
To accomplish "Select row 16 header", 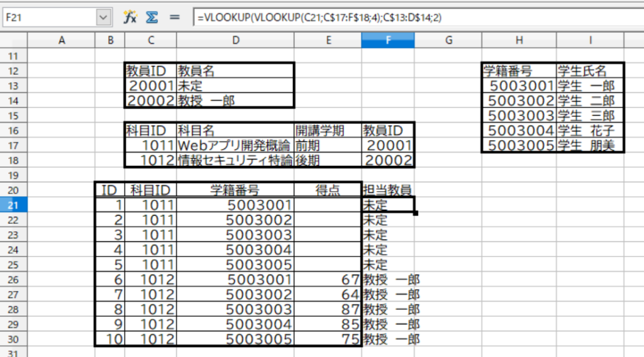I will pyautogui.click(x=13, y=131).
